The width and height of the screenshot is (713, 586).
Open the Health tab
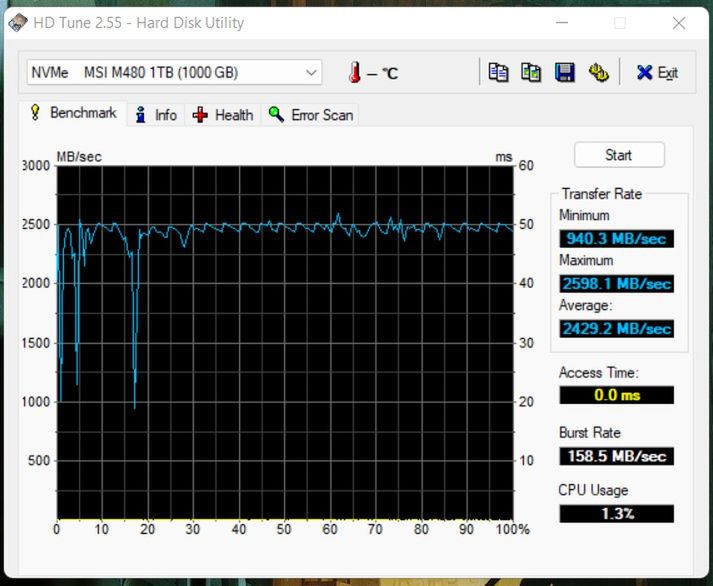click(x=223, y=115)
